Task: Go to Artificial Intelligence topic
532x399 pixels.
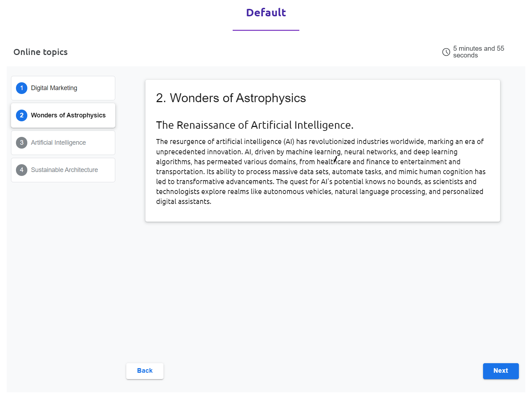Action: pos(58,143)
